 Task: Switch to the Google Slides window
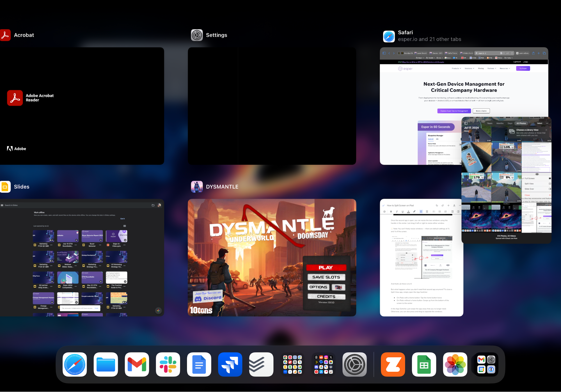81,257
